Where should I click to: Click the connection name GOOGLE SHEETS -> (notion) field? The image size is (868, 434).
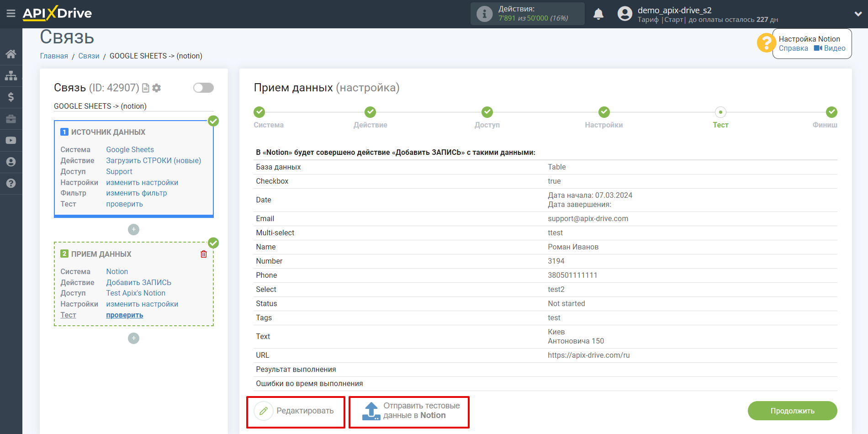tap(133, 106)
